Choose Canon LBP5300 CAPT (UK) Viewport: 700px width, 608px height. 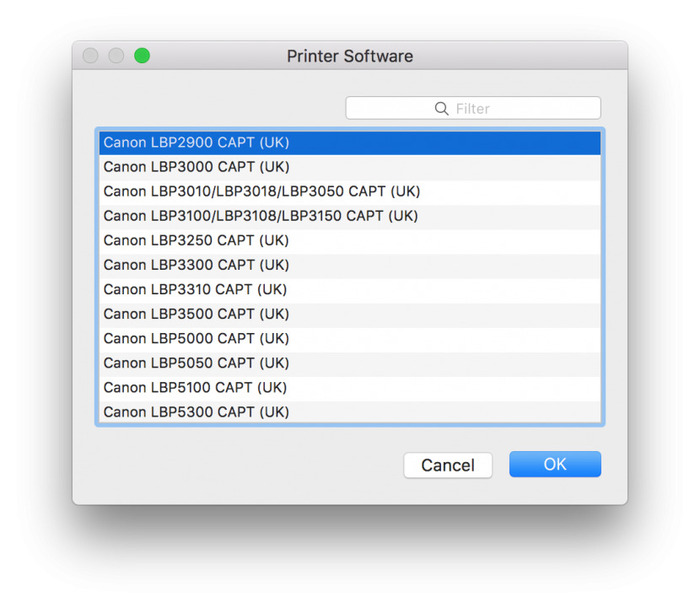[x=350, y=412]
